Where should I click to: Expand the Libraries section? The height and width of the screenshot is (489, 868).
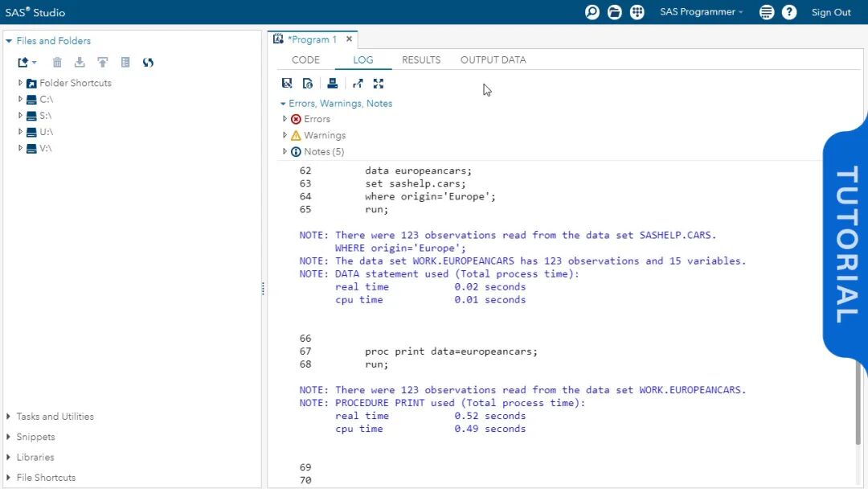point(8,458)
